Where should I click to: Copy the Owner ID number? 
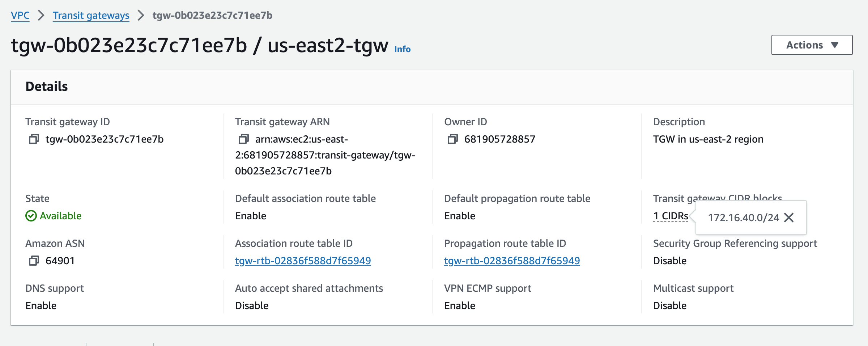click(x=452, y=139)
